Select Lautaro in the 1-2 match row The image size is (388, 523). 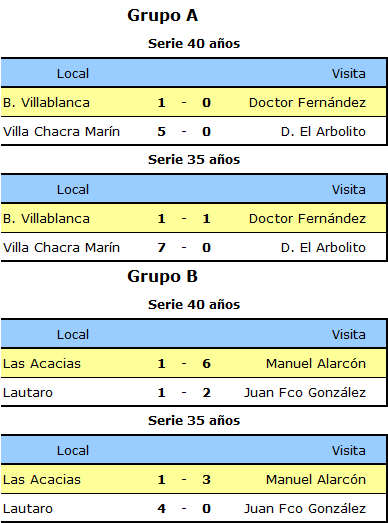[x=28, y=393]
